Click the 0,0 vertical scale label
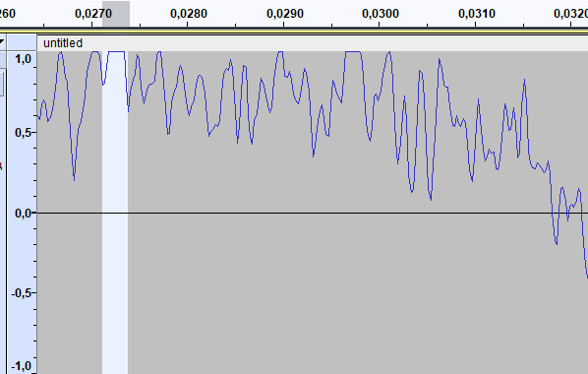 coord(23,213)
